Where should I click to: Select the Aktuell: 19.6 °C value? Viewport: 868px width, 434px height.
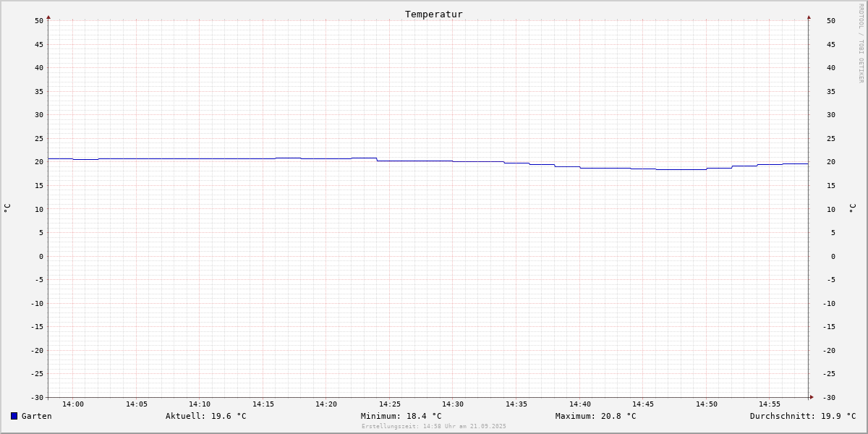[x=206, y=416]
